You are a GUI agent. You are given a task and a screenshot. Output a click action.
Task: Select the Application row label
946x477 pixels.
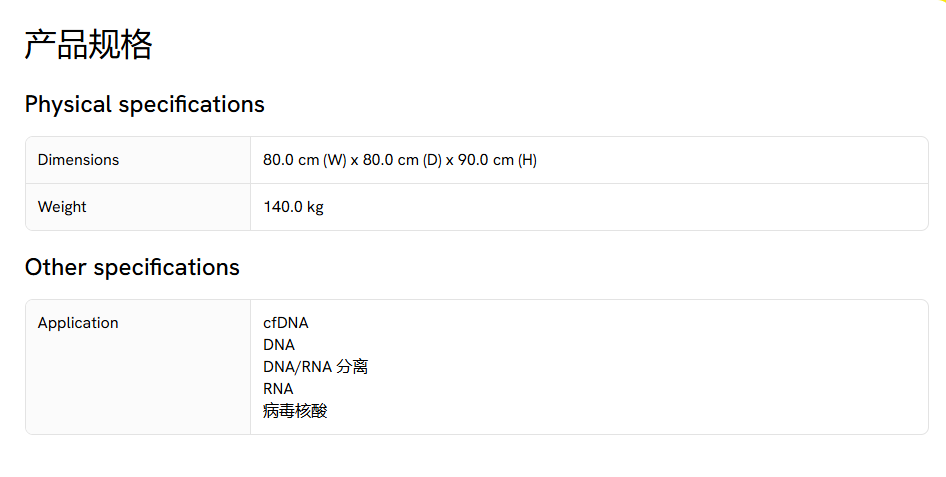(78, 323)
